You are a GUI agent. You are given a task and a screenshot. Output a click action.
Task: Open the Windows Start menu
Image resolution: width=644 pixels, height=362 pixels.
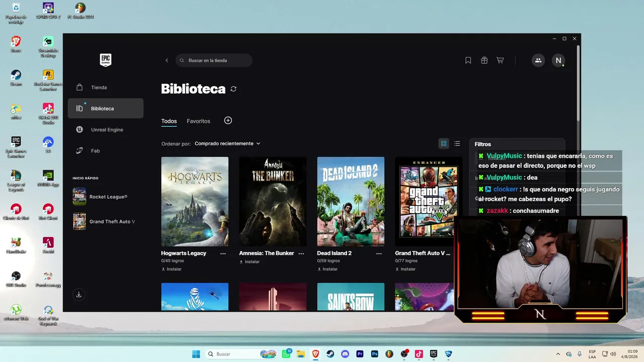pos(196,354)
